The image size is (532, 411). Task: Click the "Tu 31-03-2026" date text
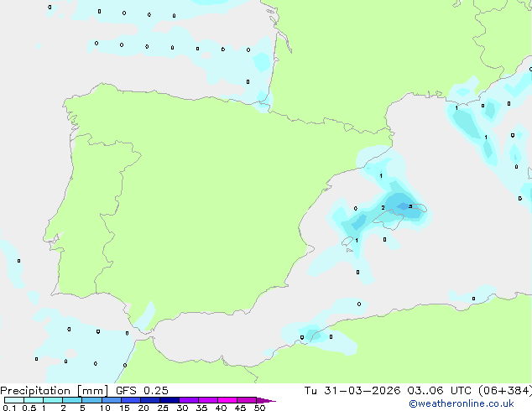(x=352, y=391)
